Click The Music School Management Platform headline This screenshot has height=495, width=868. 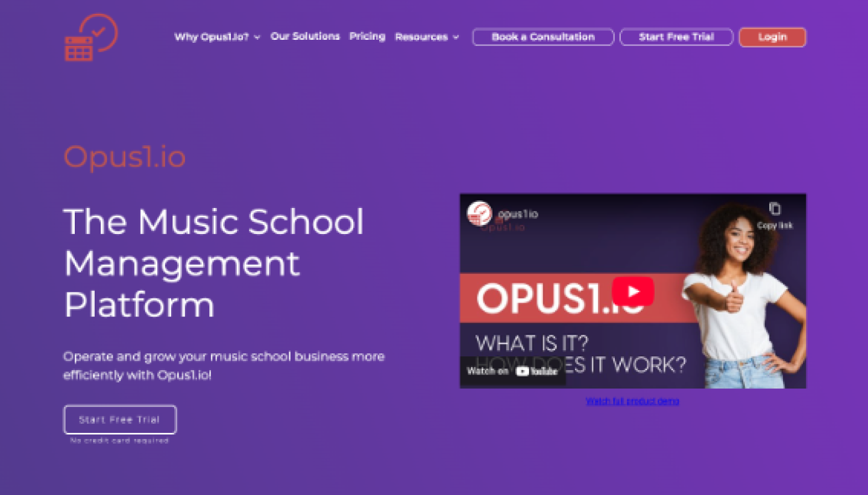[214, 263]
